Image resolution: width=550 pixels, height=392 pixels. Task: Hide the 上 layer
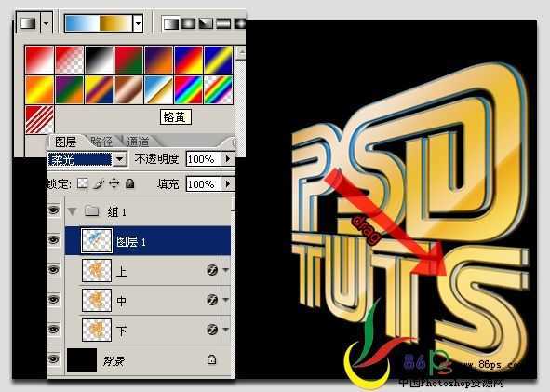54,269
